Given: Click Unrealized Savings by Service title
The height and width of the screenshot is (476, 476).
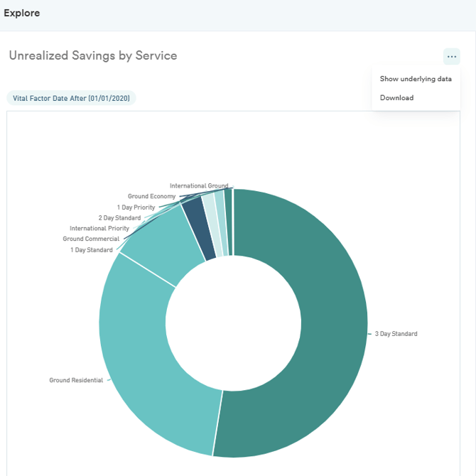Looking at the screenshot, I should [x=93, y=55].
